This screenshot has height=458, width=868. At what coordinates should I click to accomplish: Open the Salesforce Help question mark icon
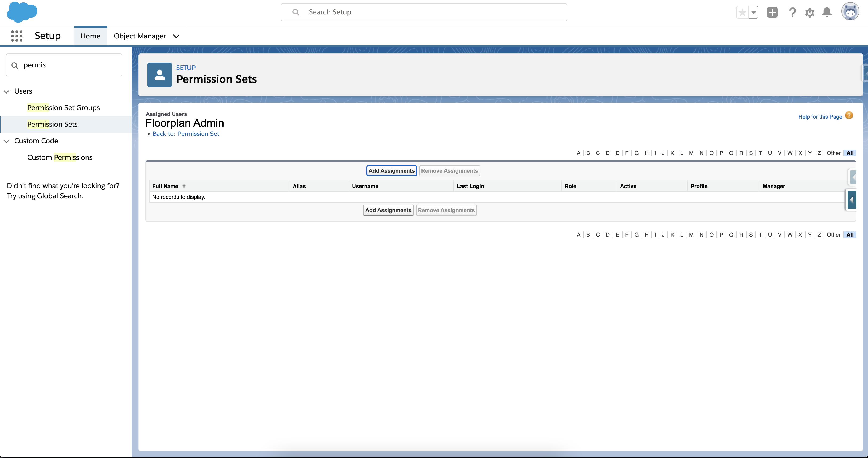click(792, 12)
